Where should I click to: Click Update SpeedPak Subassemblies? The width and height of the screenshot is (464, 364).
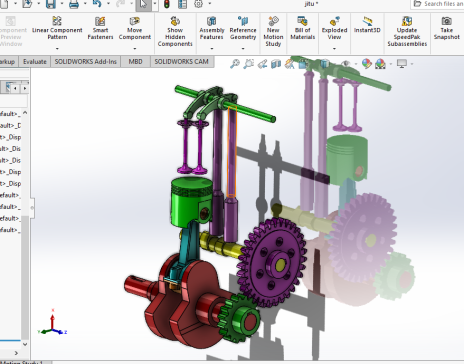click(x=407, y=31)
